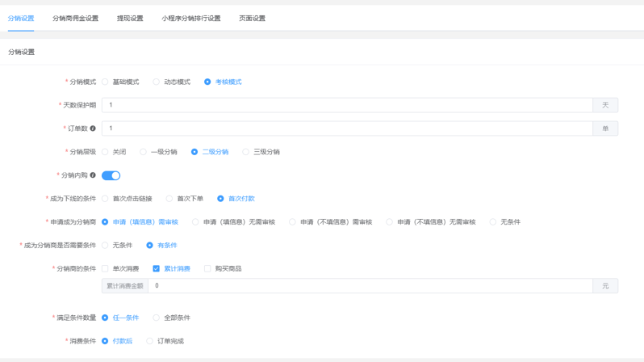
Task: Select 申请（填信息）无需审核 option
Action: [x=196, y=222]
